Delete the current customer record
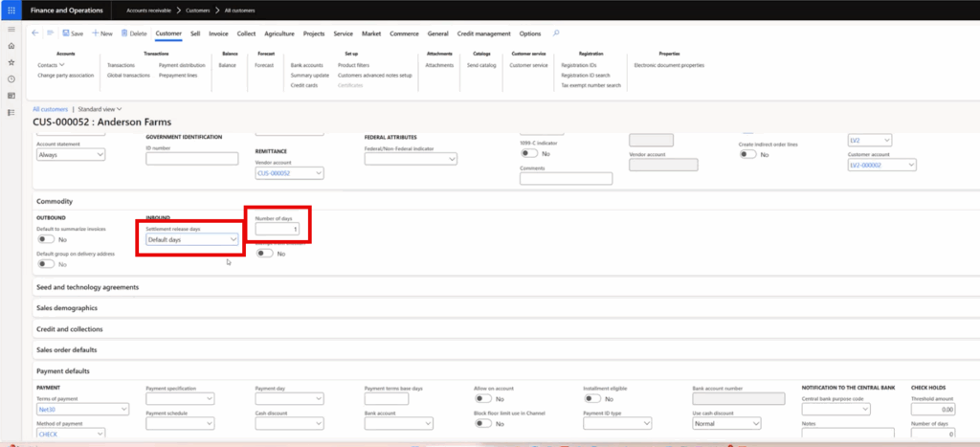The height and width of the screenshot is (447, 980). 134,34
